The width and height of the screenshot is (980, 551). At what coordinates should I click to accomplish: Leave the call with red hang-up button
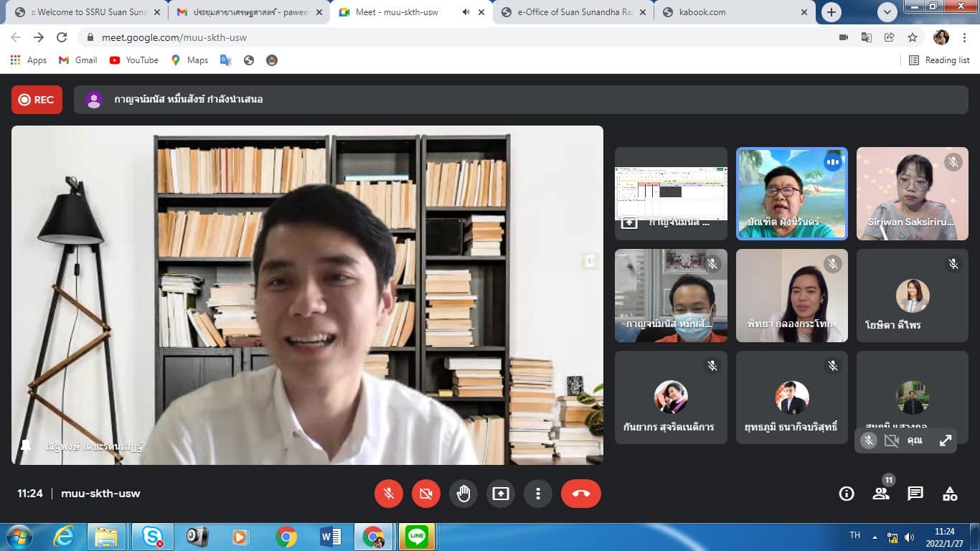580,494
